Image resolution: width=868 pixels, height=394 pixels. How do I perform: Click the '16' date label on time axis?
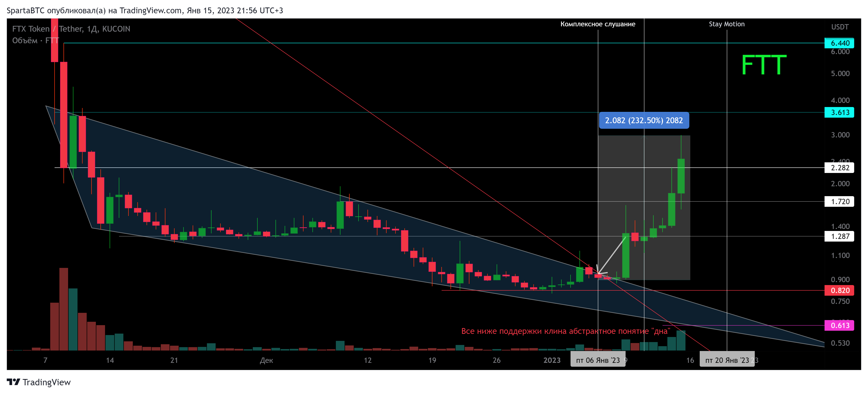[690, 360]
